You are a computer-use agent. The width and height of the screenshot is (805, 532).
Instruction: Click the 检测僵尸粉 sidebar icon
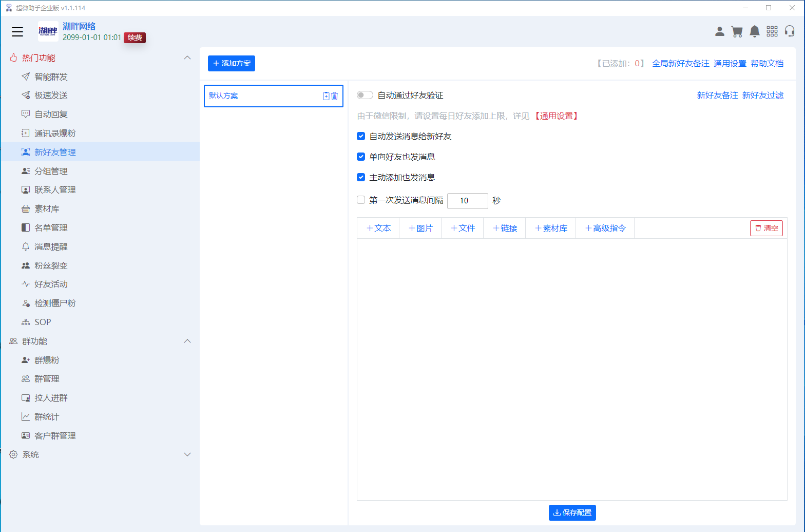coord(26,303)
